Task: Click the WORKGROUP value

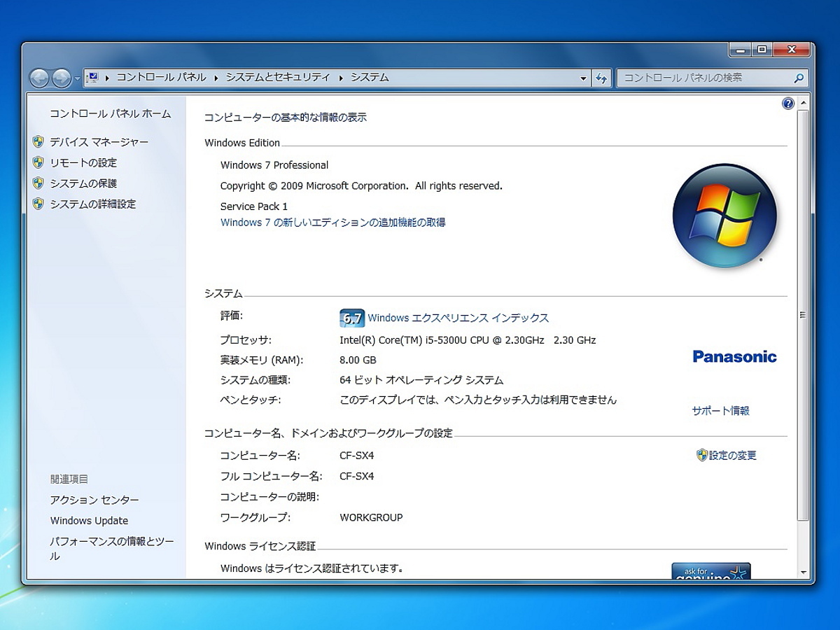Action: click(x=371, y=518)
